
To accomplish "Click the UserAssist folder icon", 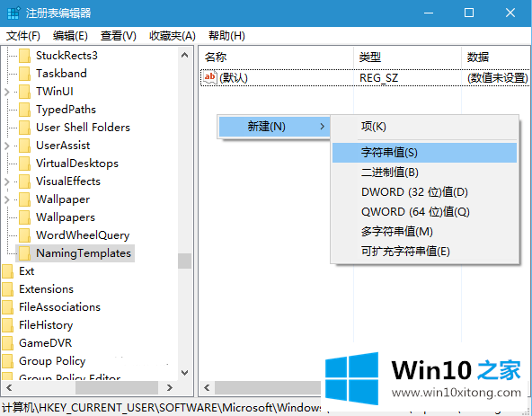I will click(24, 146).
